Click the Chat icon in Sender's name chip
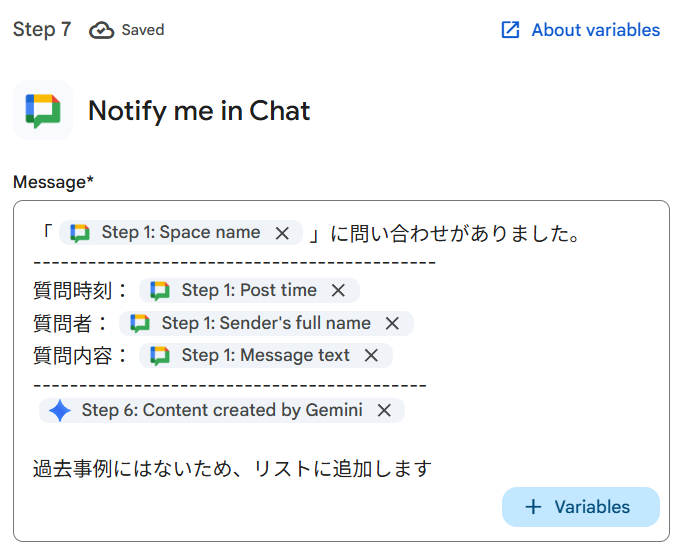 coord(140,324)
